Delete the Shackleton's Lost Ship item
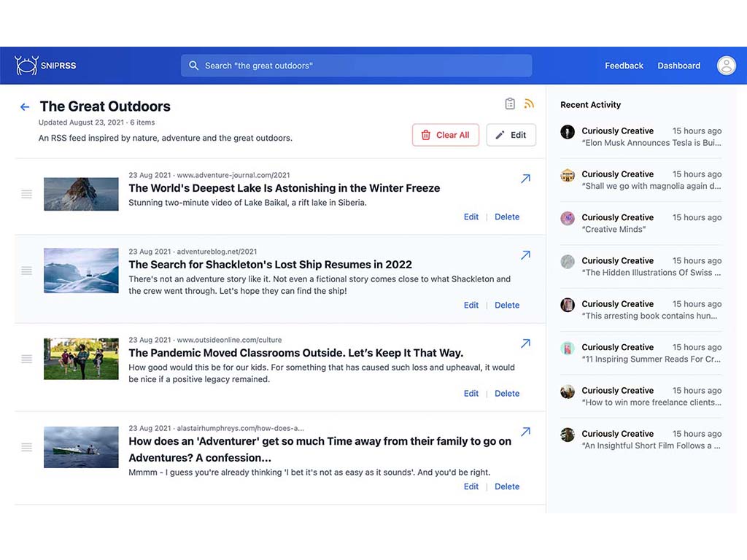This screenshot has height=560, width=747. click(507, 306)
